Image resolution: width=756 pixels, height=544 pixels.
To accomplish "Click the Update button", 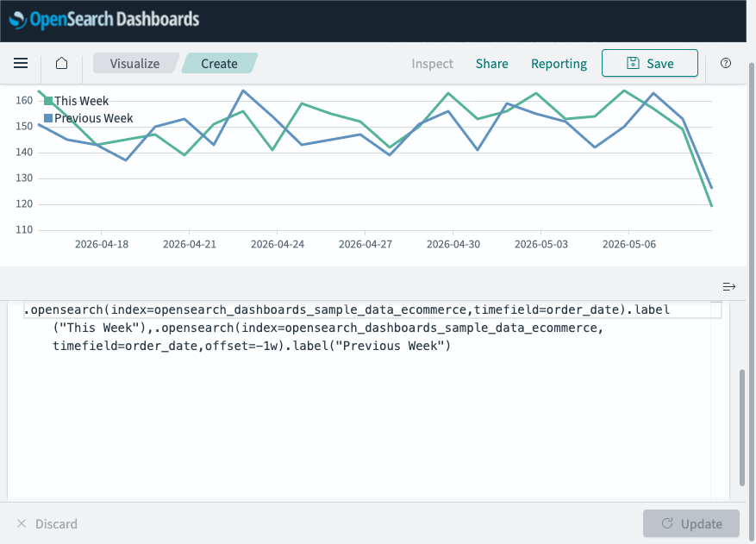I will 690,523.
